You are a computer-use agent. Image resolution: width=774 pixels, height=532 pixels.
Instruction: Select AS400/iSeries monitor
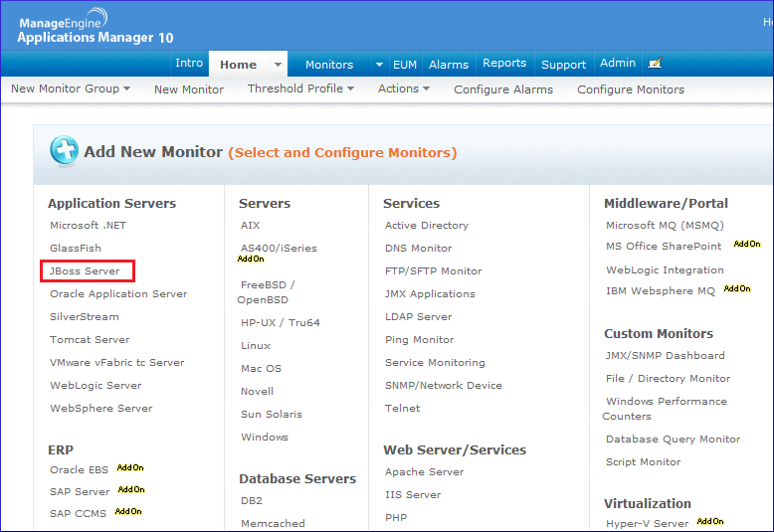click(279, 249)
